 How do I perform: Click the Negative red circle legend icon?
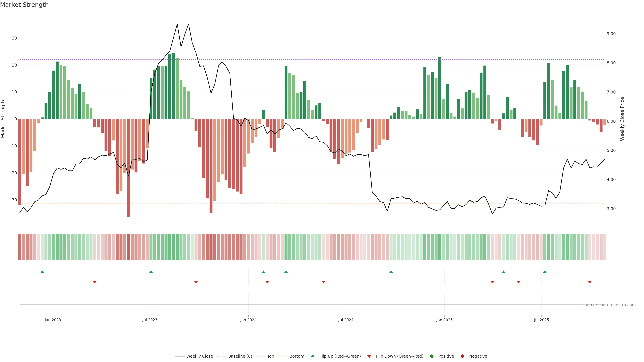pos(462,356)
